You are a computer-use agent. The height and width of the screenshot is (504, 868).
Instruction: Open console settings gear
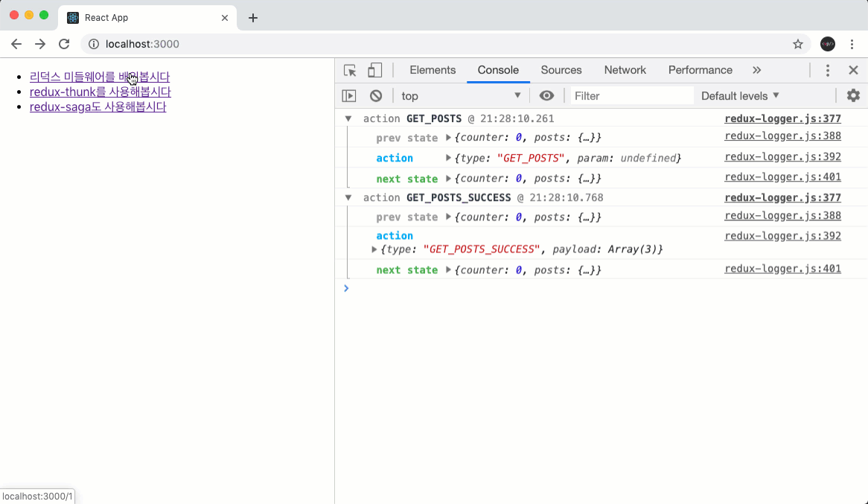tap(853, 95)
